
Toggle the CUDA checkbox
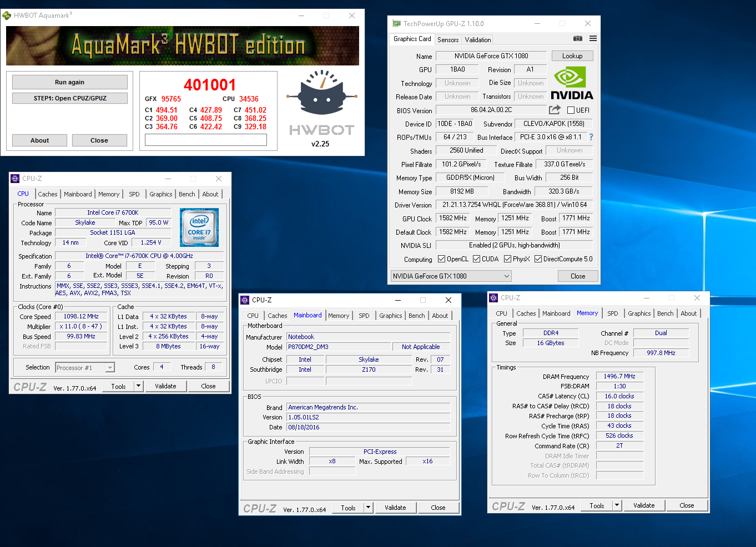pyautogui.click(x=476, y=259)
